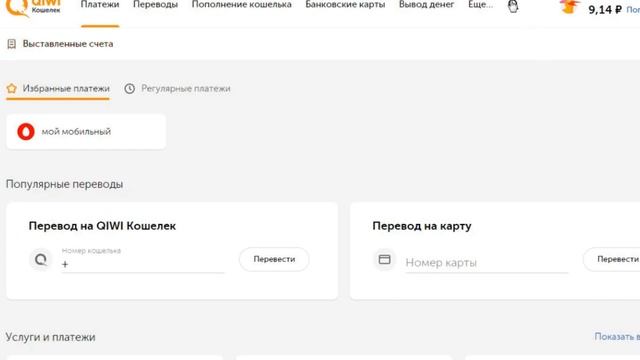This screenshot has width=640, height=360.
Task: Click Перевести for QIWI Кошелек transfer
Action: pos(274,259)
